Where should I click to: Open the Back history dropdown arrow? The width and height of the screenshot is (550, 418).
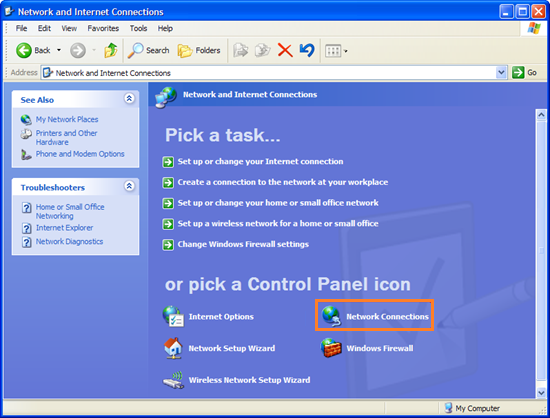(59, 50)
